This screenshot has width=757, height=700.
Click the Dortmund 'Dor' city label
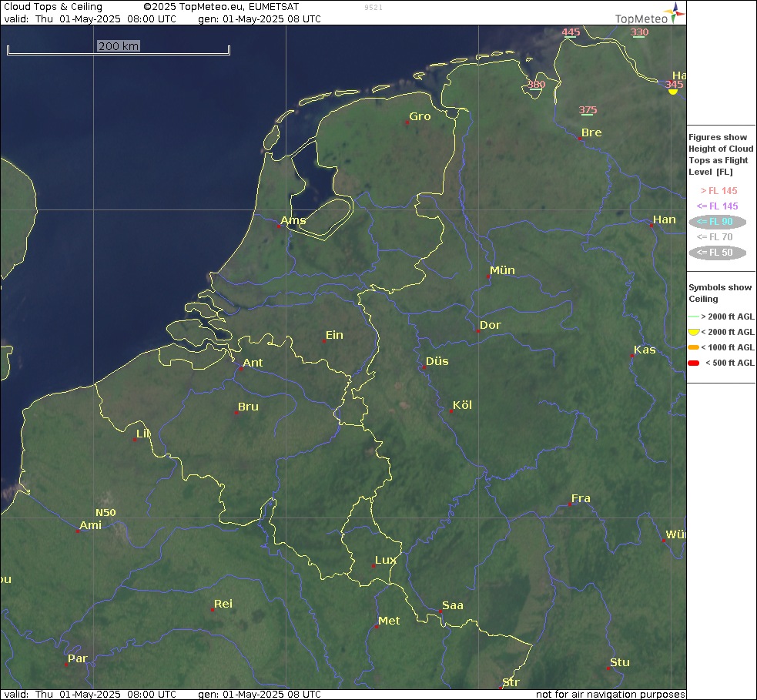pos(490,325)
